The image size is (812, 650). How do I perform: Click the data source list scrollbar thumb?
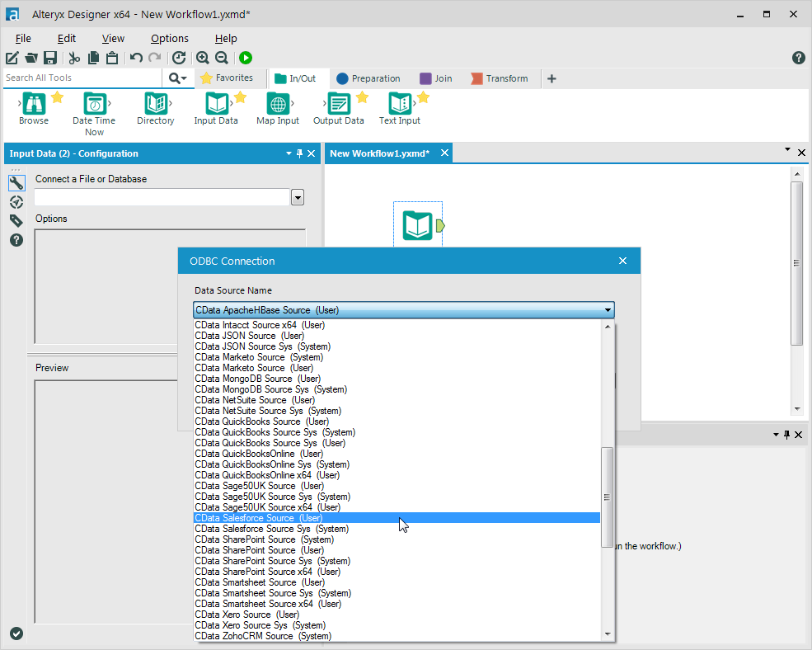tap(607, 497)
